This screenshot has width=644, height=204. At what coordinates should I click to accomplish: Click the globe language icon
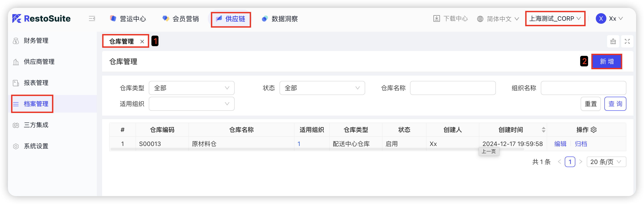click(x=480, y=19)
